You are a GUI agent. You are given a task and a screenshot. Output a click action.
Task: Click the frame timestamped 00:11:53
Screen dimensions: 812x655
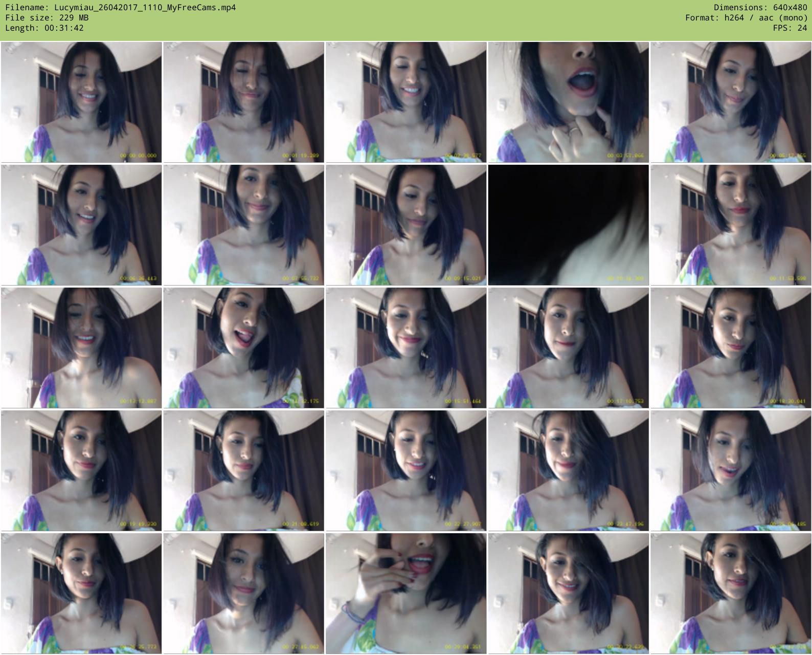730,225
